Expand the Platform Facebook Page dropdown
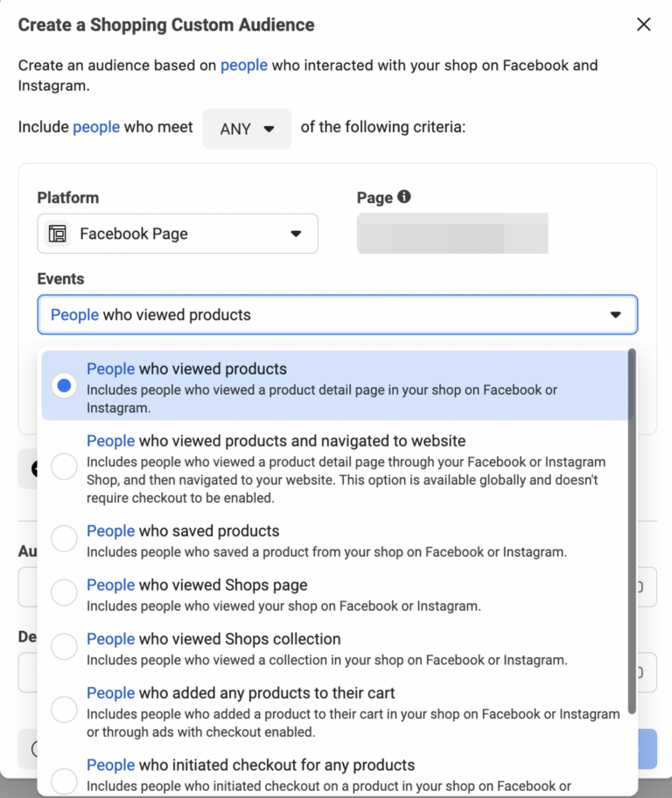This screenshot has height=798, width=672. (x=295, y=234)
